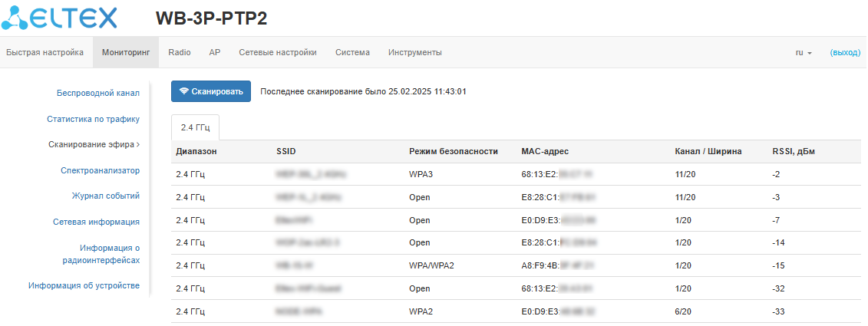Switch to the Radio menu tab
This screenshot has width=868, height=326.
tap(180, 53)
